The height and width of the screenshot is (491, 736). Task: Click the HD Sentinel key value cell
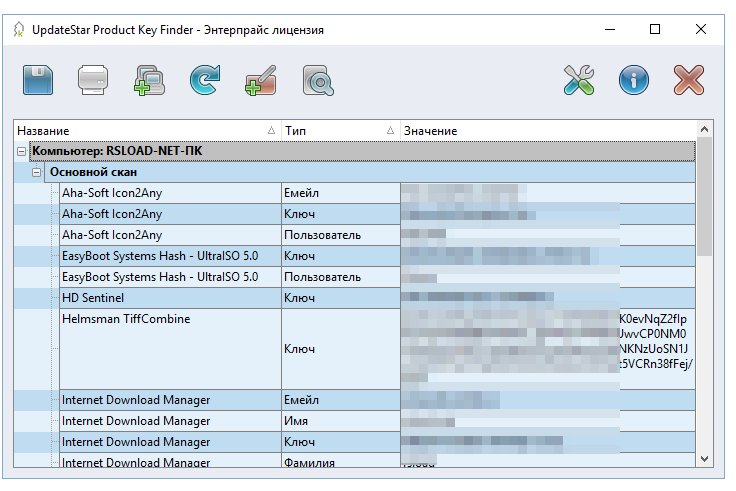548,298
